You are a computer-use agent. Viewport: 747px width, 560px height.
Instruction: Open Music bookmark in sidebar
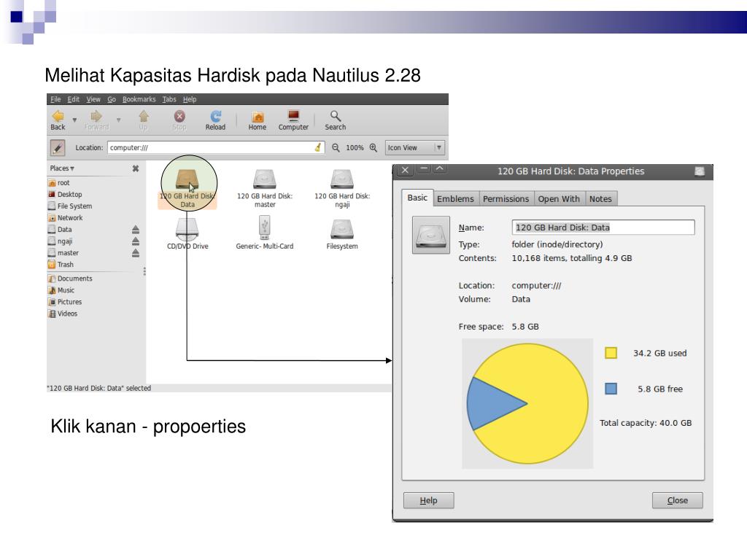click(x=61, y=290)
